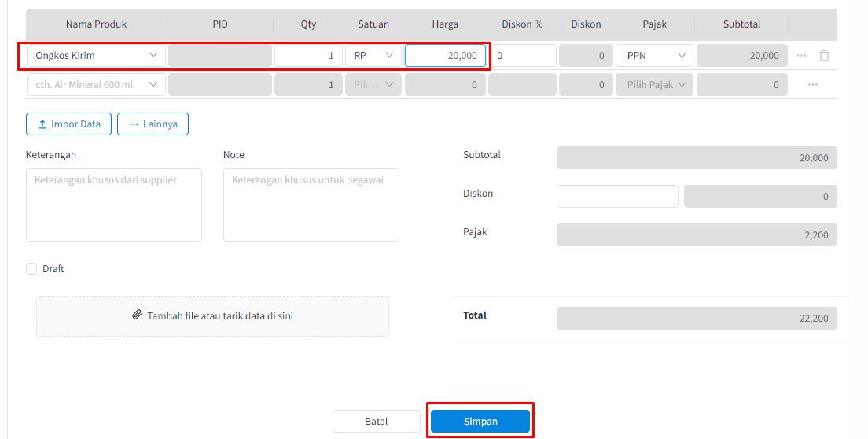Click the Pajak amount 2,200
The image size is (868, 439).
(x=697, y=234)
